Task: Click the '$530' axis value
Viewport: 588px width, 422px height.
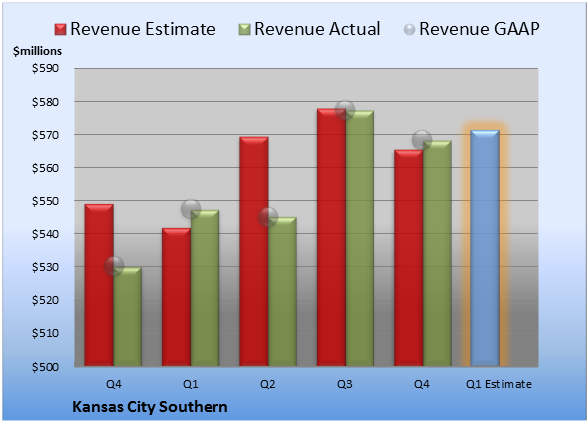Action: [45, 267]
